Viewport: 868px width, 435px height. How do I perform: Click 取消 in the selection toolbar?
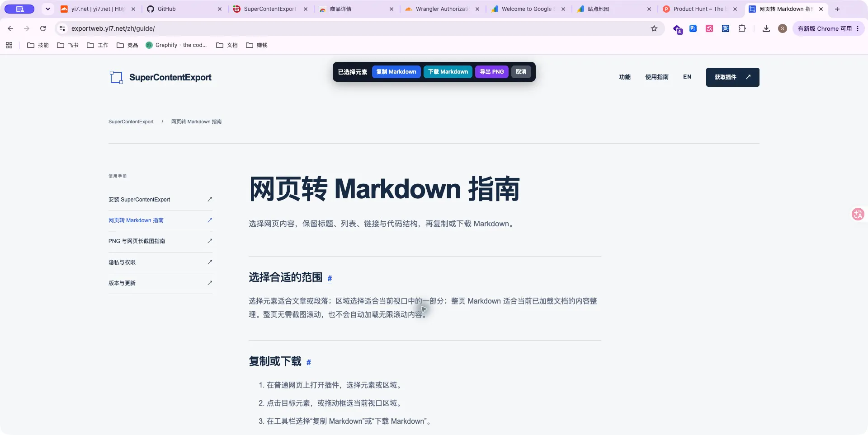[521, 72]
